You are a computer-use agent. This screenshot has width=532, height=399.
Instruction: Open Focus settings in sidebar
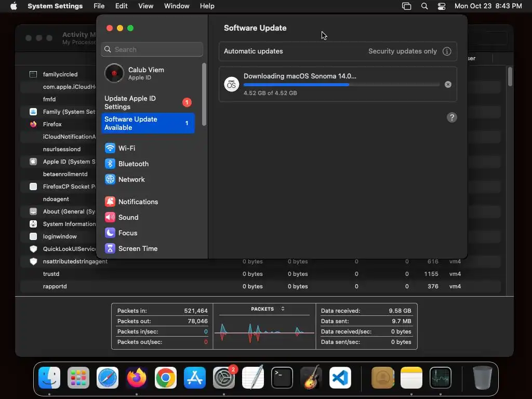(121, 233)
